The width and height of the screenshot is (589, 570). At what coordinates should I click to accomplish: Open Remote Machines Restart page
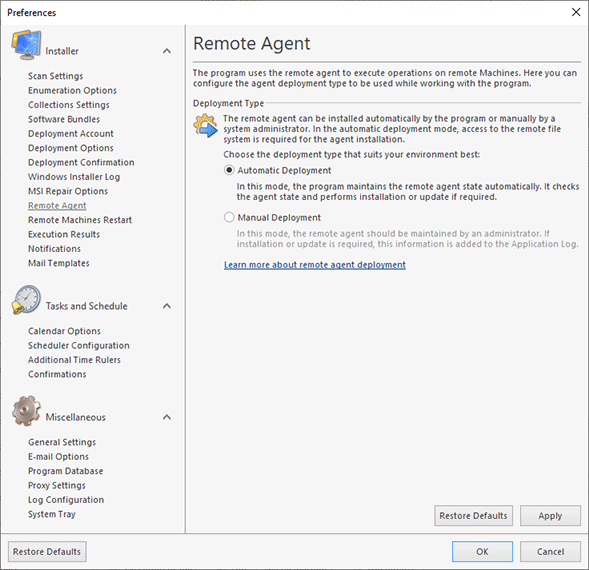click(80, 220)
